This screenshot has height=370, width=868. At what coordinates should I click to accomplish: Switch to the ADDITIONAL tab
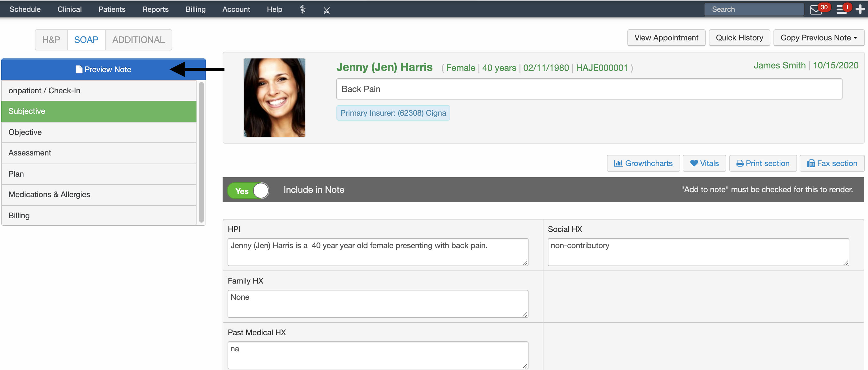138,40
